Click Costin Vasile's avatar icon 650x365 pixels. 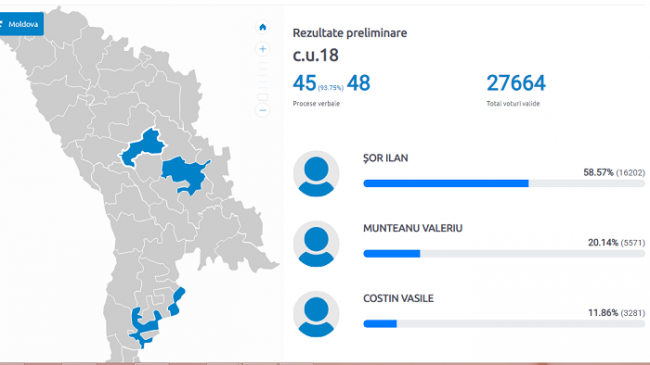(316, 314)
